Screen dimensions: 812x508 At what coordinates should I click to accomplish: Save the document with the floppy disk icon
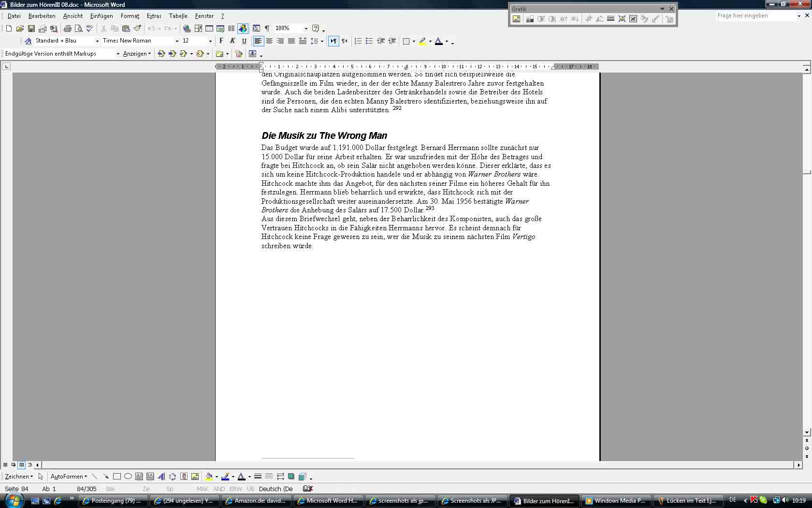pyautogui.click(x=31, y=29)
